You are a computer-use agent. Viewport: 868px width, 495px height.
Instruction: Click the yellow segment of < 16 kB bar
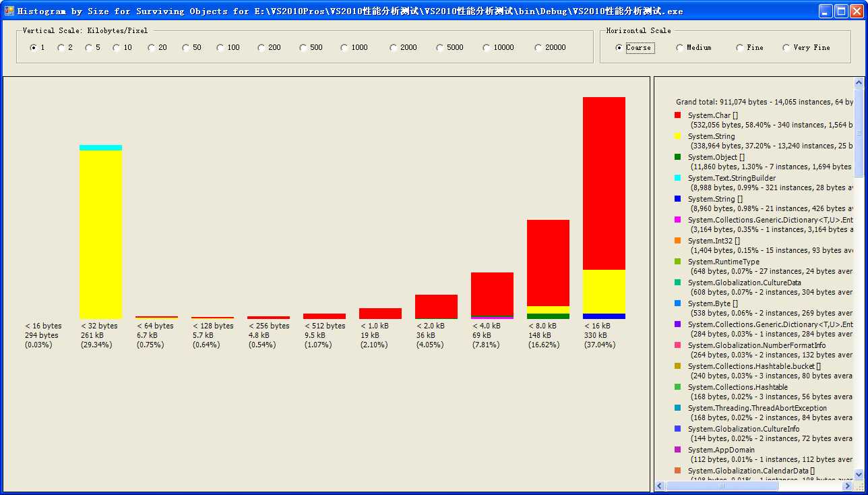[x=604, y=291]
